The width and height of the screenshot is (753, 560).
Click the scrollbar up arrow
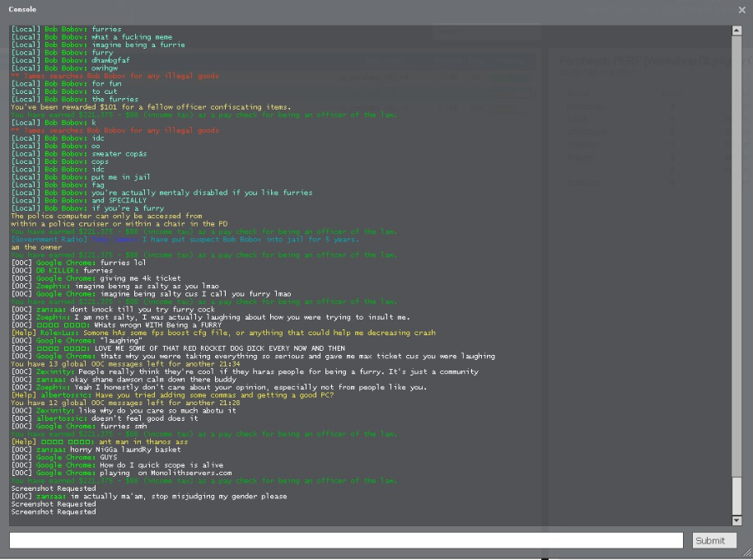(737, 30)
